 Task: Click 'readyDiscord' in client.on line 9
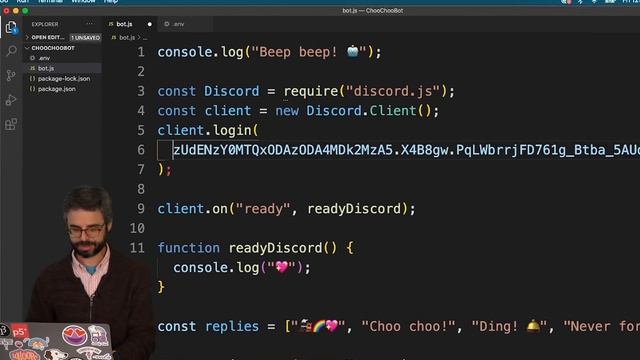[x=354, y=209]
